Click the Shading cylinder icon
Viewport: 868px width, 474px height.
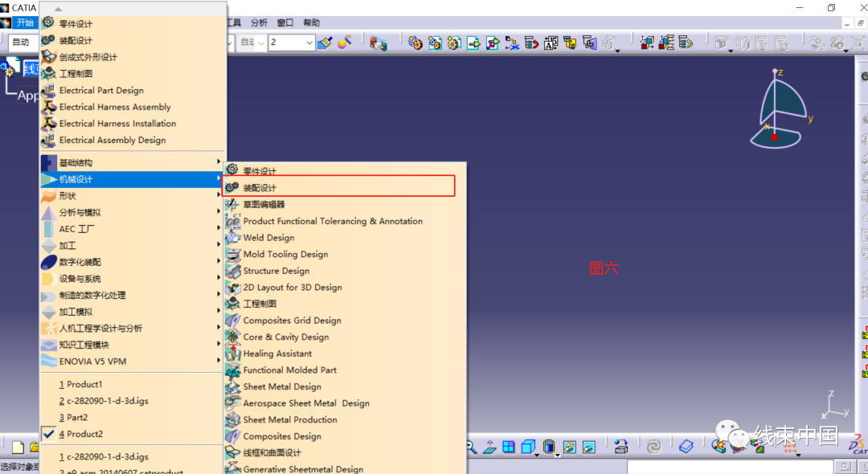click(x=548, y=447)
